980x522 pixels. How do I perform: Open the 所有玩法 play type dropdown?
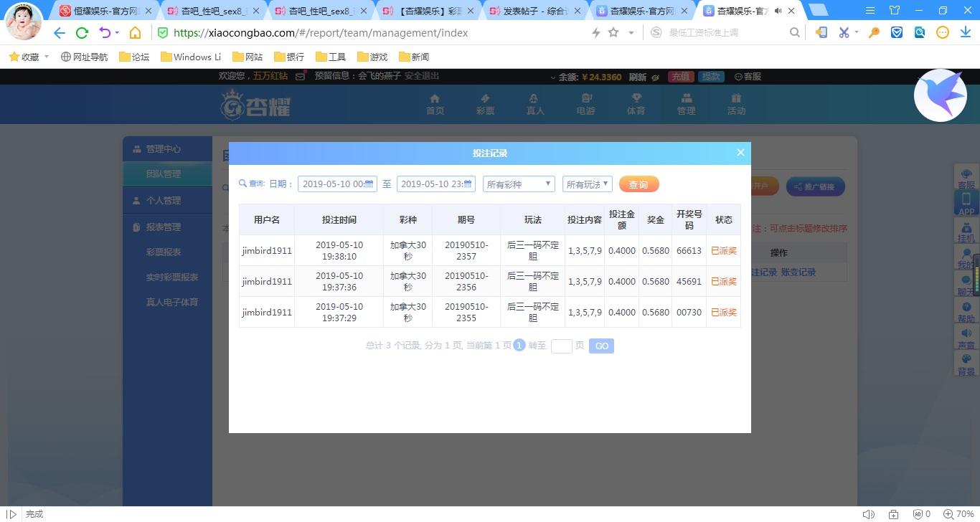point(587,184)
